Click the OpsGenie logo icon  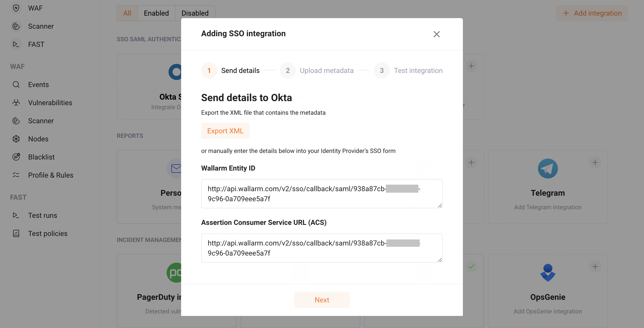(x=548, y=273)
